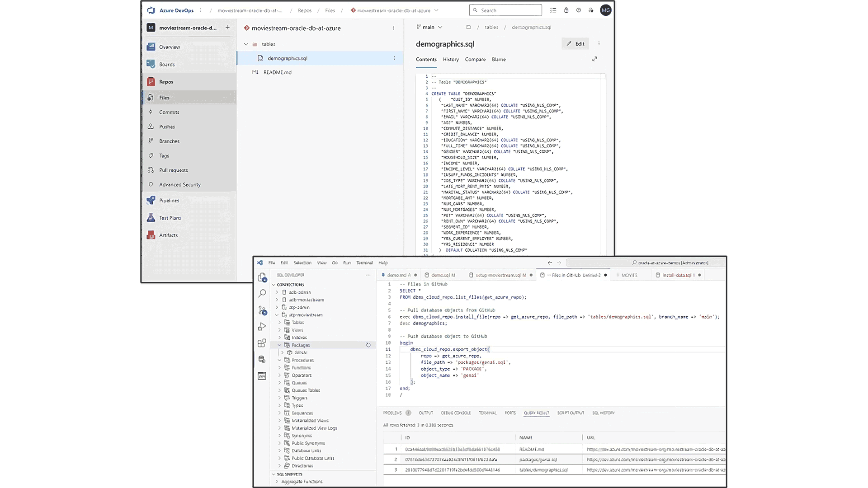This screenshot has height=488, width=868.
Task: Open the README.md file
Action: pos(278,72)
